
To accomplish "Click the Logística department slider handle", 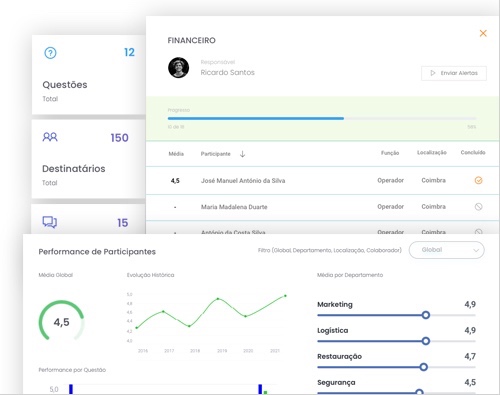I will (x=425, y=341).
